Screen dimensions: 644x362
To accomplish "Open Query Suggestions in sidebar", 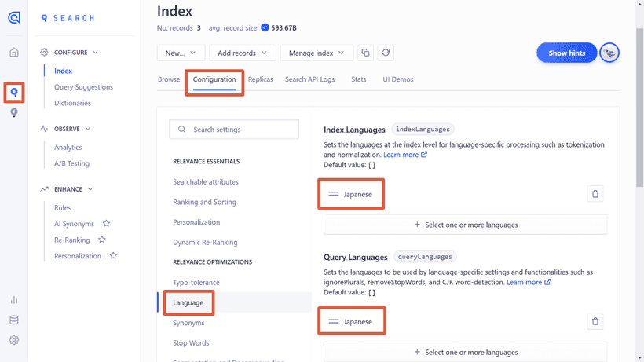I will (x=83, y=87).
